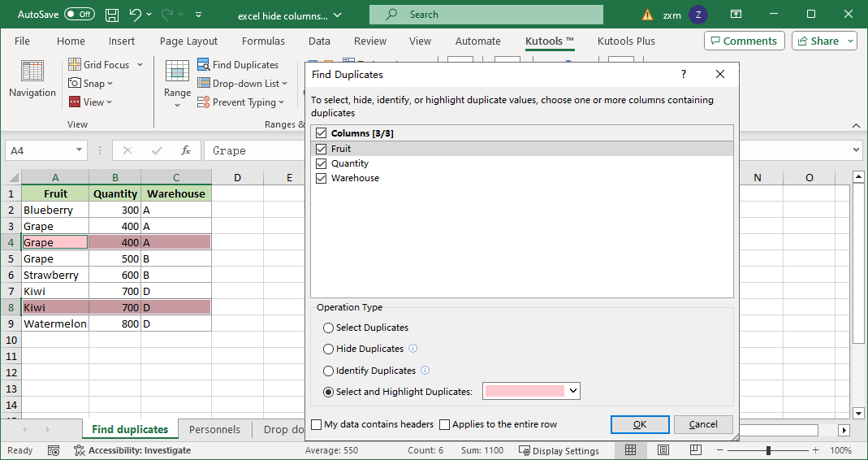
Task: Click the Range tool icon
Action: click(x=177, y=73)
